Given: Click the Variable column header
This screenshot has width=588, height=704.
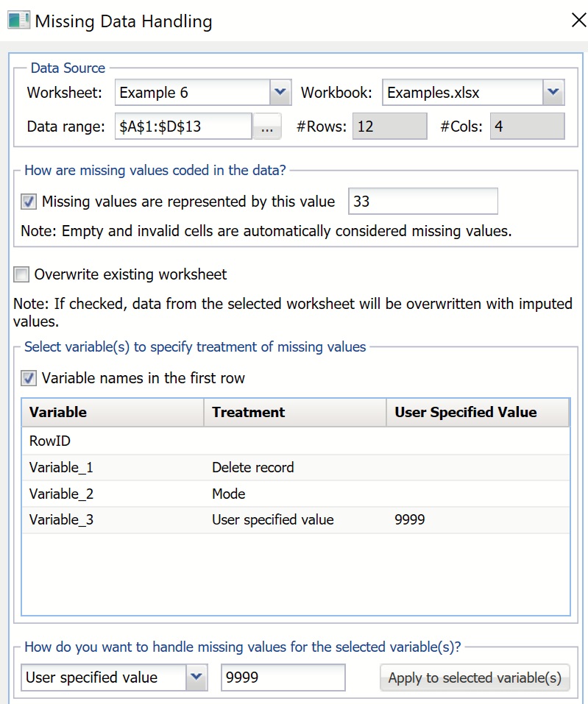Looking at the screenshot, I should click(113, 413).
